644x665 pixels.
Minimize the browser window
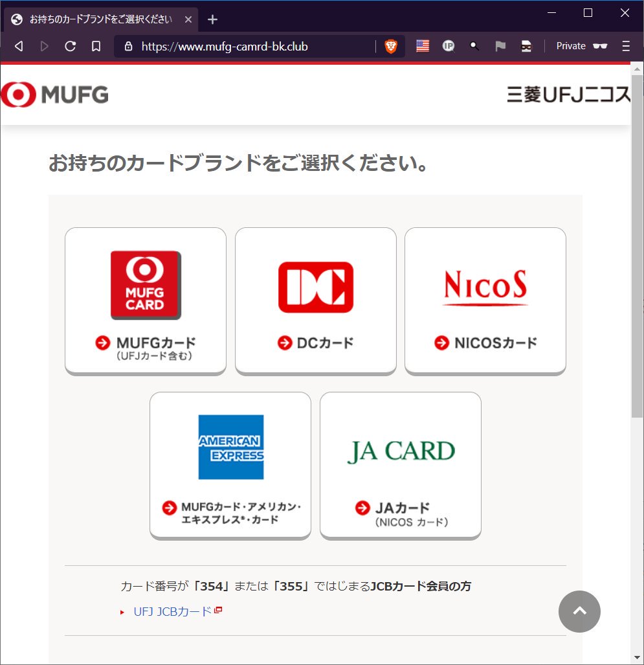(x=551, y=13)
